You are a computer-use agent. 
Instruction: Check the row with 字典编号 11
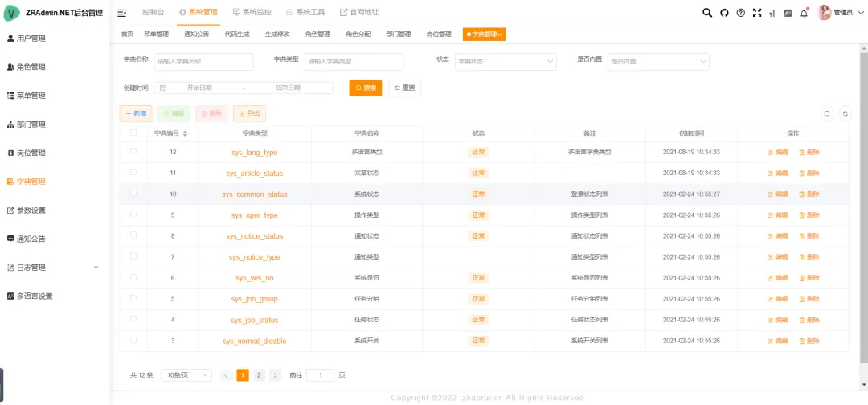click(133, 172)
